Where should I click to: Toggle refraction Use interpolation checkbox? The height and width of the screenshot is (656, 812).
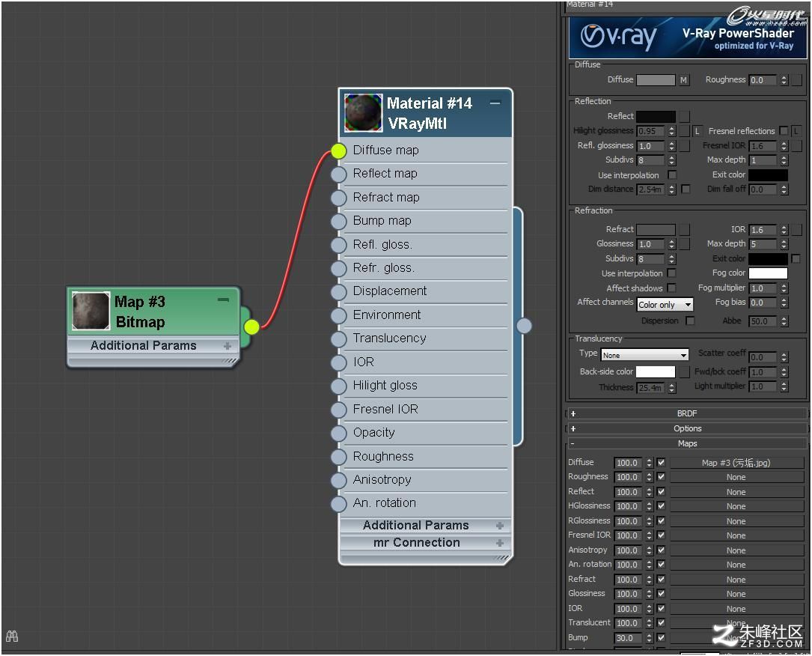tap(672, 273)
